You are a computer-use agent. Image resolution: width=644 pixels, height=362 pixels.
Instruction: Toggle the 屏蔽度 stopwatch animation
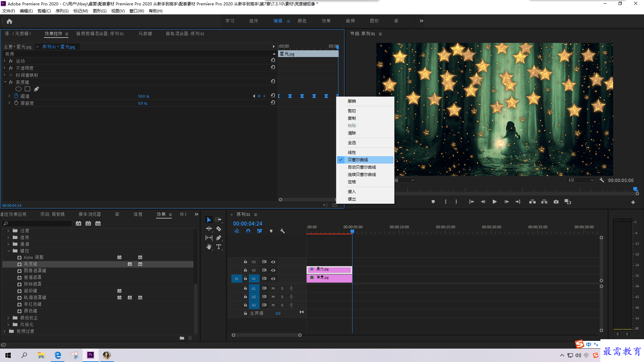[16, 103]
